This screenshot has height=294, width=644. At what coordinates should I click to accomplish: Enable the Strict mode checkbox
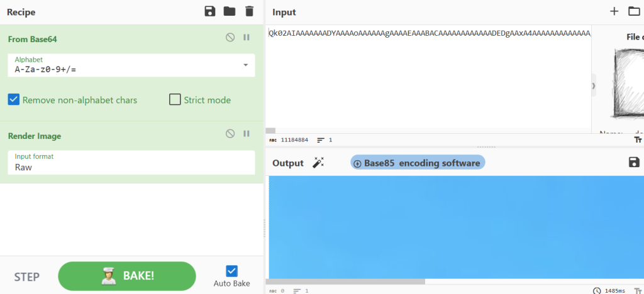[x=175, y=99]
